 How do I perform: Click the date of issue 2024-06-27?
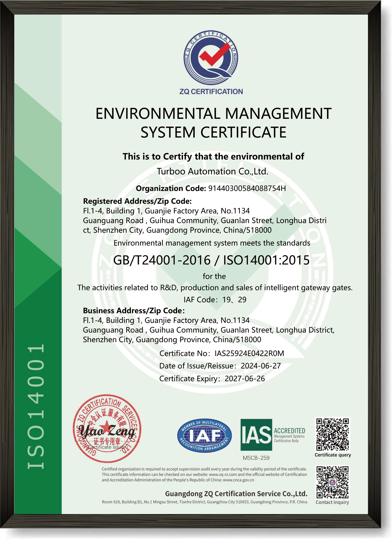pyautogui.click(x=261, y=366)
